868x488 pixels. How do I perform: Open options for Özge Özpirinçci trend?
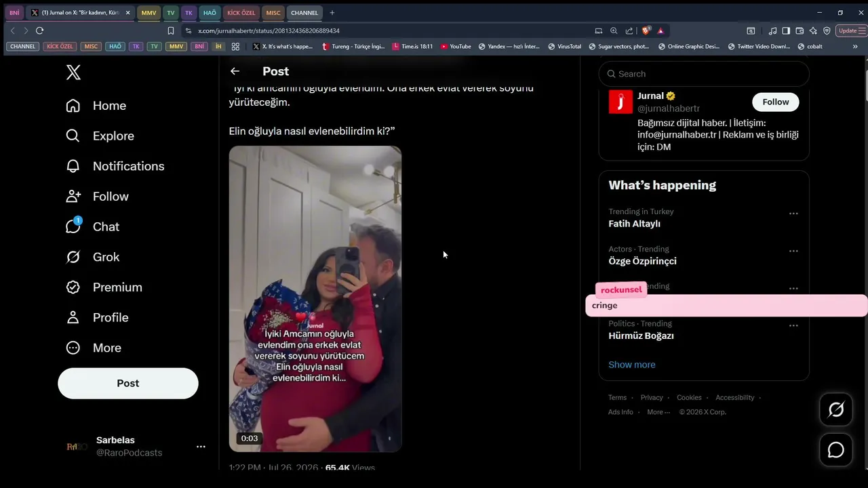tap(793, 251)
